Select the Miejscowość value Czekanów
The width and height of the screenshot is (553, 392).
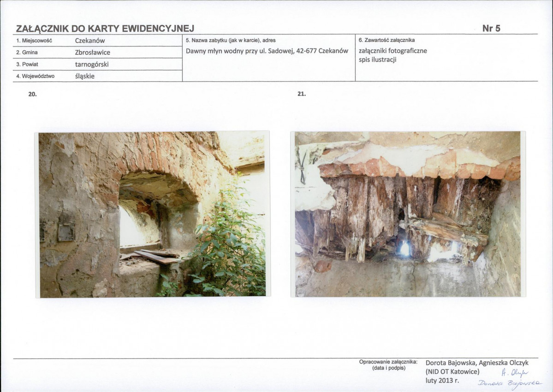(x=90, y=41)
